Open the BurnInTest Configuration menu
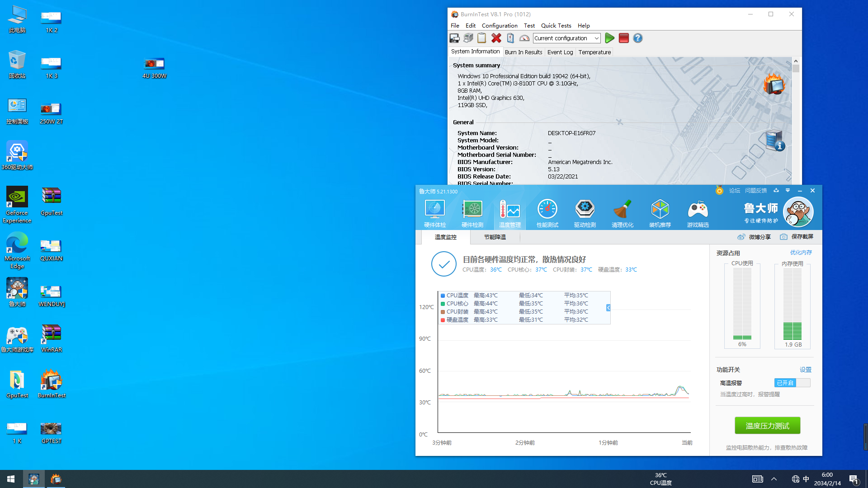The height and width of the screenshot is (488, 868). tap(499, 25)
